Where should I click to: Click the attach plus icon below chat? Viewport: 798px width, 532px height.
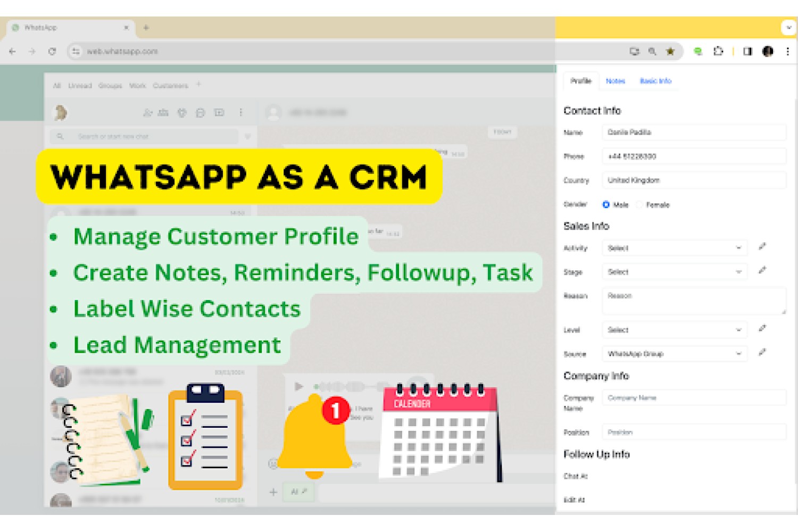click(273, 492)
